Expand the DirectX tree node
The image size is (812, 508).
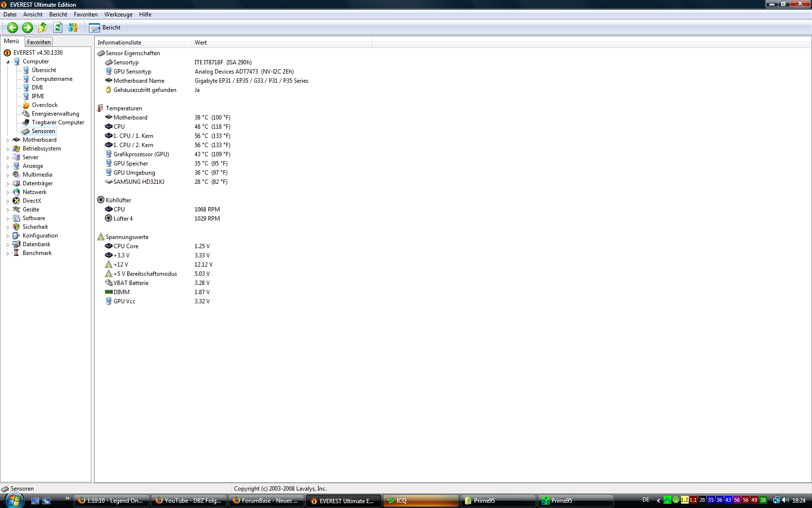(8, 201)
